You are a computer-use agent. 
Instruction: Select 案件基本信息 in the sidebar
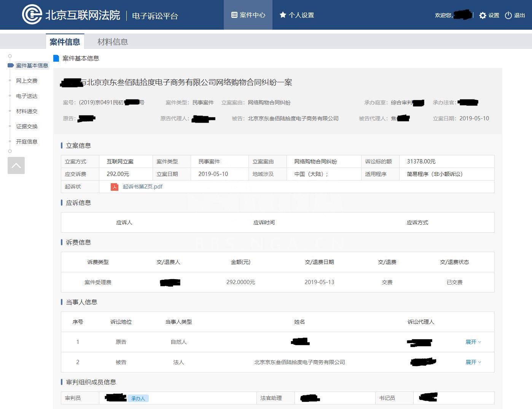coord(32,66)
